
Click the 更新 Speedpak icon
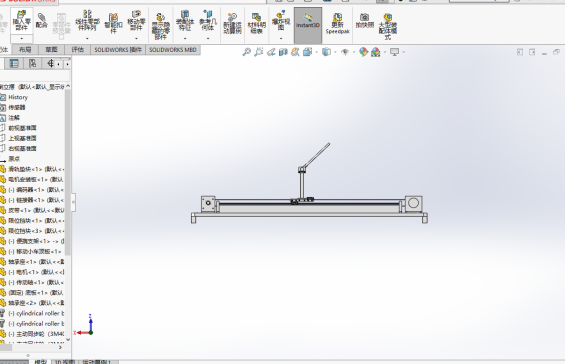pyautogui.click(x=338, y=24)
